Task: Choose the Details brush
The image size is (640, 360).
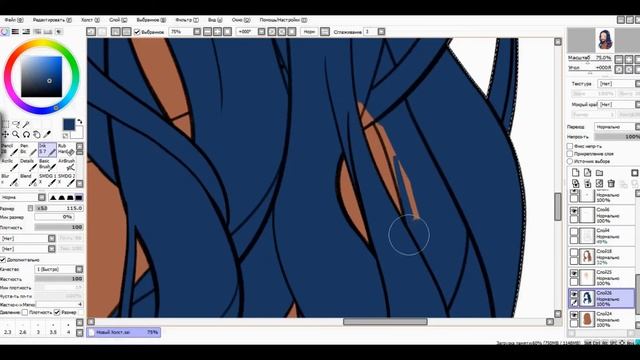Action: point(28,164)
